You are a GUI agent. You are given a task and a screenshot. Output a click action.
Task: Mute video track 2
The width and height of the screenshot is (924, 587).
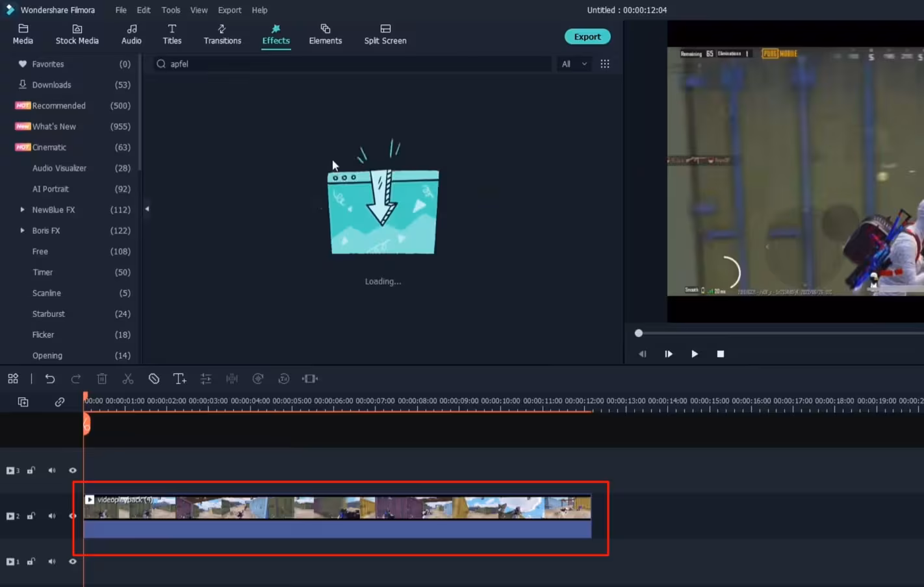pos(52,516)
